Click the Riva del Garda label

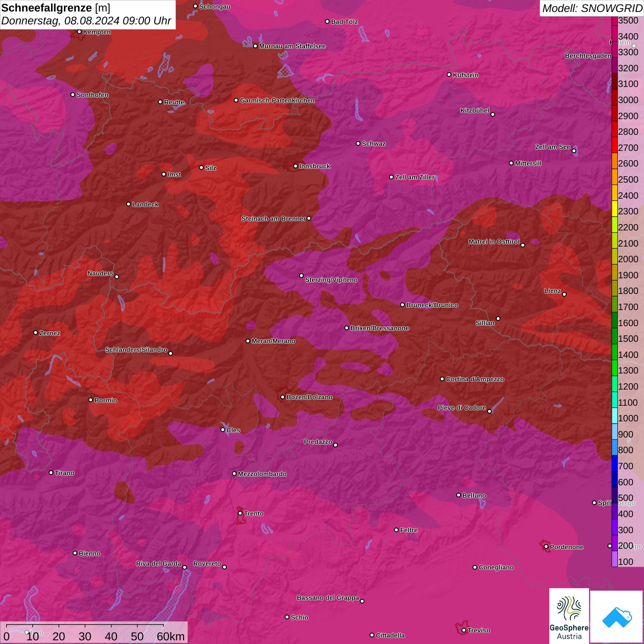159,563
